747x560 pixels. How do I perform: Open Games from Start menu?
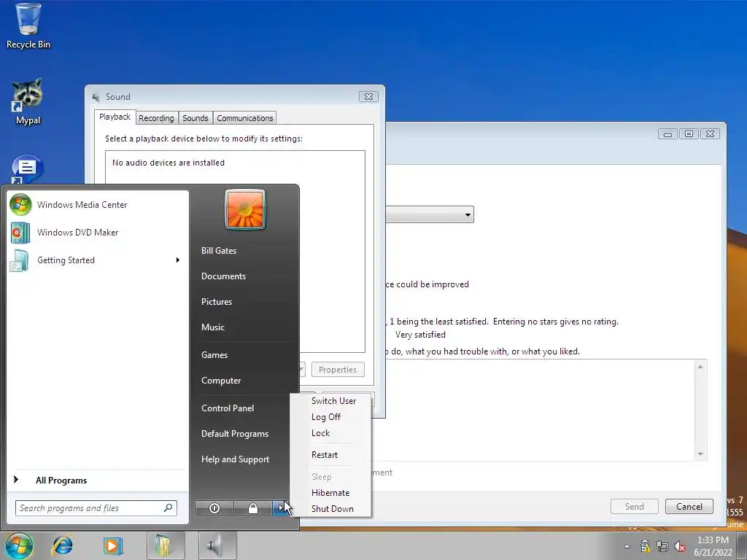[x=214, y=355]
